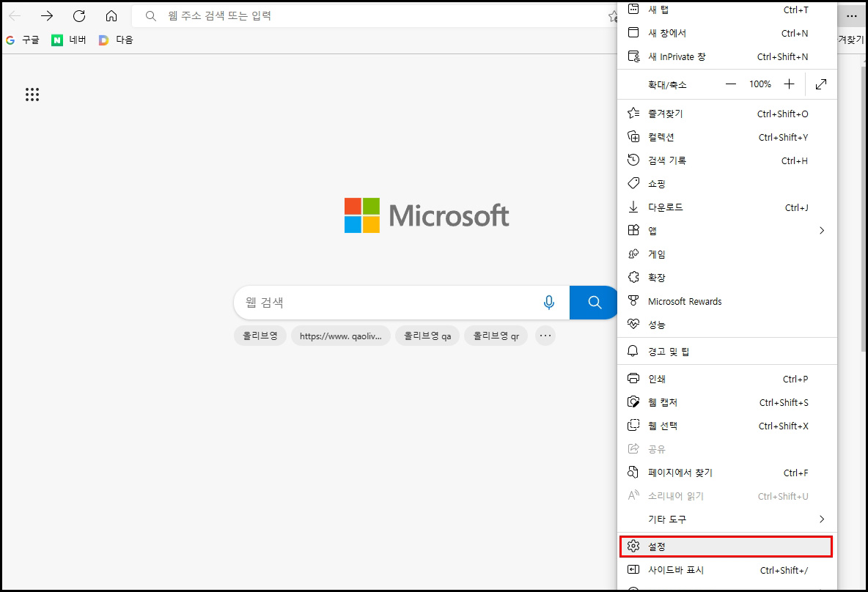Open the 다음 bookmark

pos(116,40)
